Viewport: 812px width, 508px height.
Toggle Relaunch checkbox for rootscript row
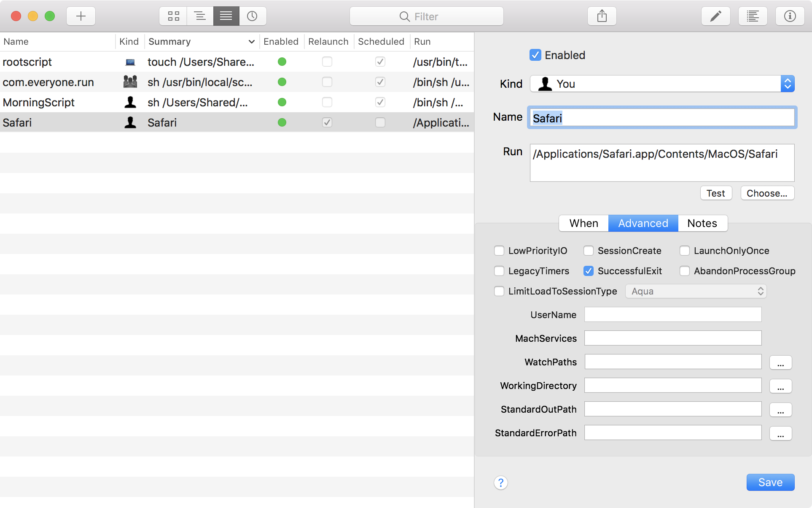[x=327, y=62]
